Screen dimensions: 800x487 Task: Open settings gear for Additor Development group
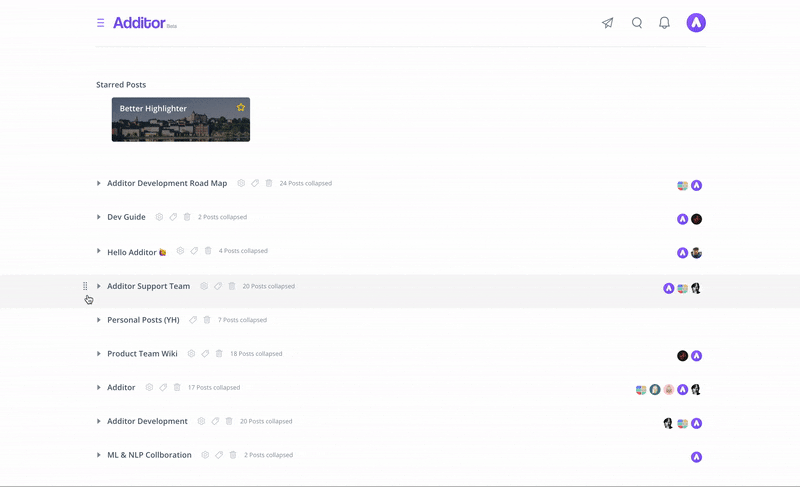coord(202,421)
